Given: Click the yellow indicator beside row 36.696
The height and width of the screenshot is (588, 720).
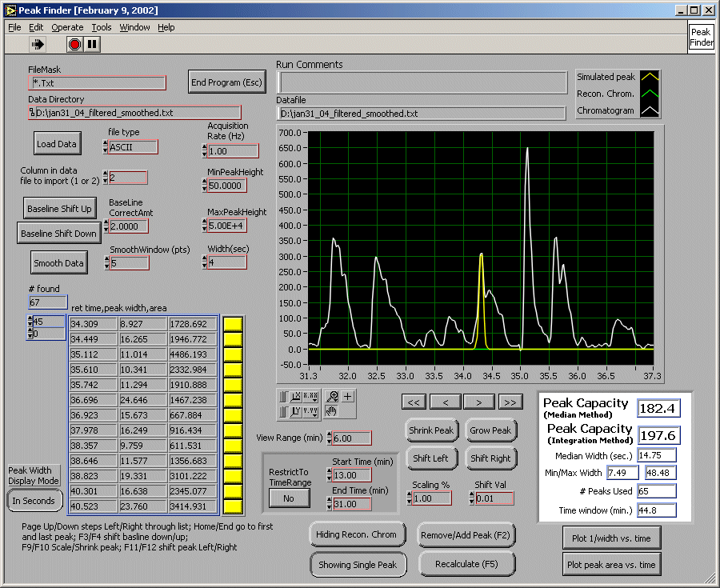Looking at the screenshot, I should pyautogui.click(x=234, y=400).
